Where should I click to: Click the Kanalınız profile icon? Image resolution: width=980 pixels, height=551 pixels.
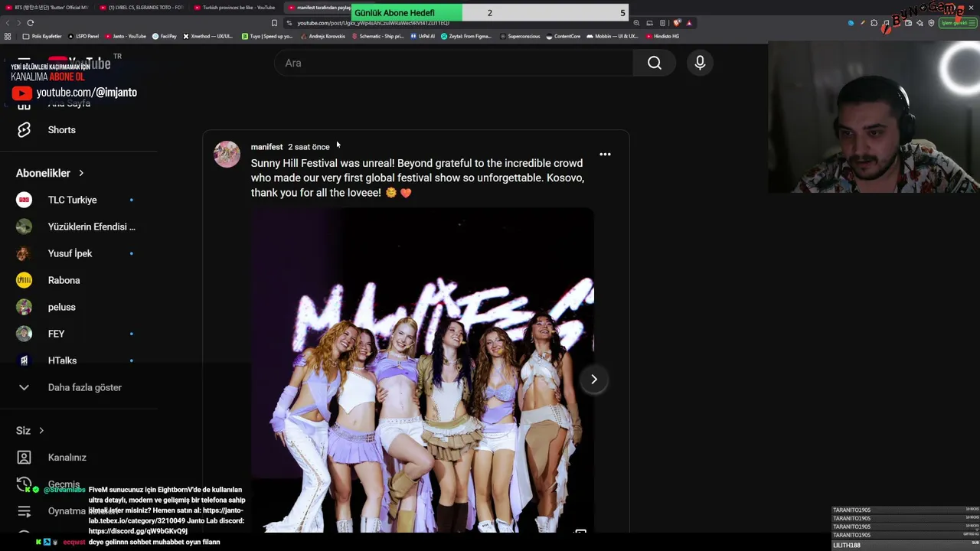tap(24, 458)
